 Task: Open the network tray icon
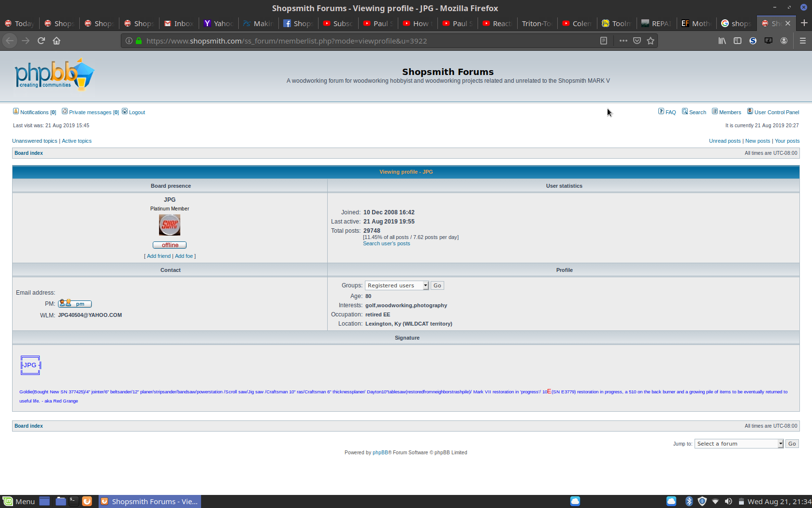[x=715, y=501]
